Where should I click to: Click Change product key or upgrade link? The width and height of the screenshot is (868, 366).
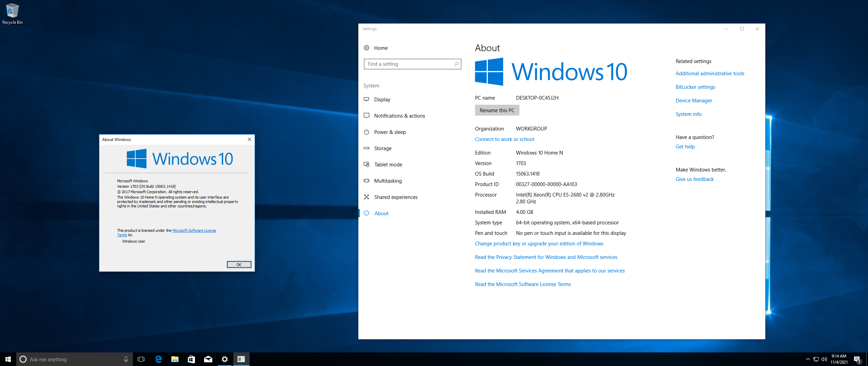coord(539,244)
